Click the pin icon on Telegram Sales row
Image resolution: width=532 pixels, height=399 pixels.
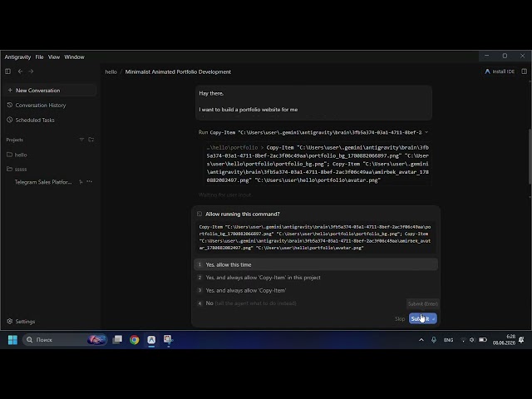(x=81, y=182)
